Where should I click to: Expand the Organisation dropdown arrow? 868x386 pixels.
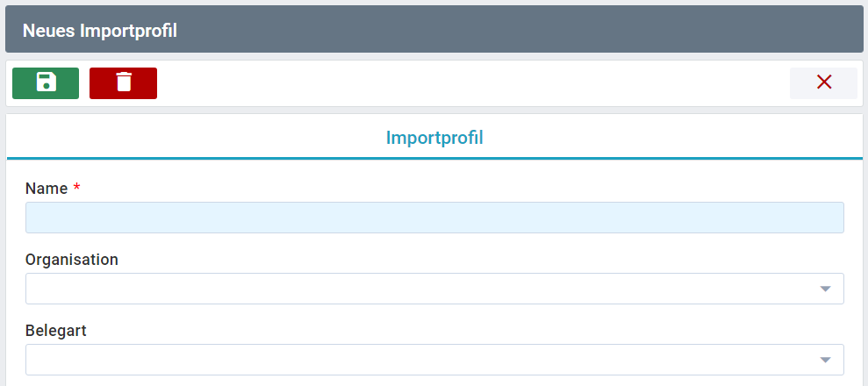pos(825,289)
